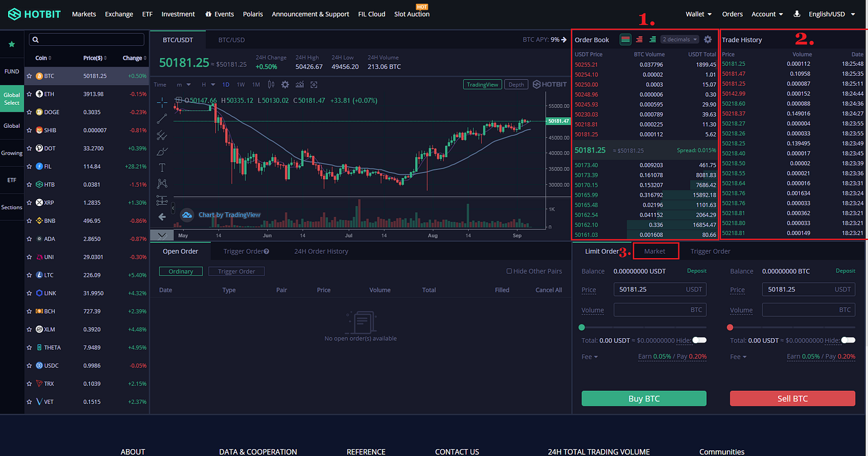Image resolution: width=868 pixels, height=456 pixels.
Task: Select the brush drawing tool
Action: click(162, 151)
